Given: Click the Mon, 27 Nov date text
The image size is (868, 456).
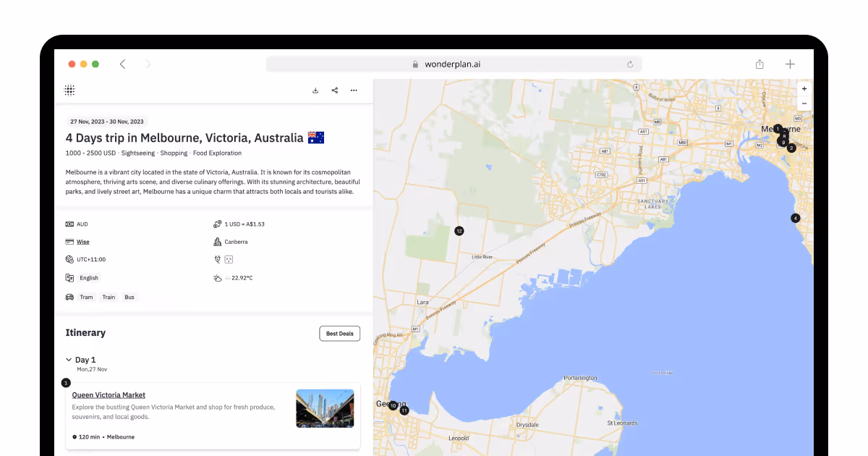Looking at the screenshot, I should (x=92, y=369).
